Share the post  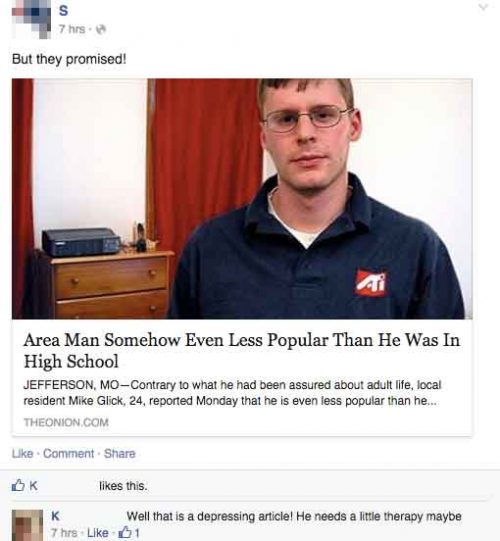pyautogui.click(x=119, y=453)
